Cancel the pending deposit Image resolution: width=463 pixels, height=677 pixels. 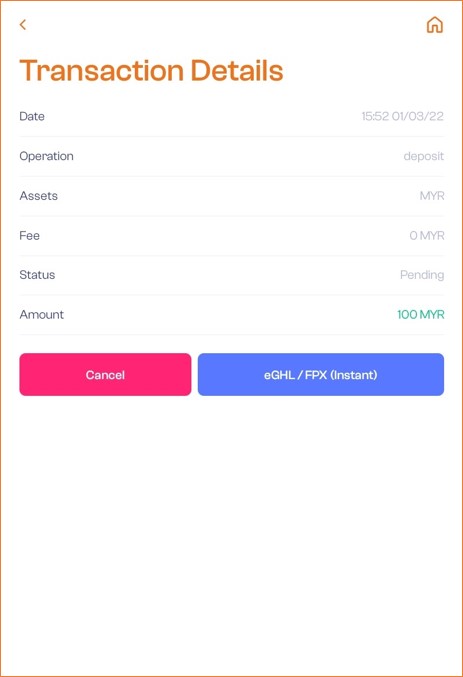(x=105, y=374)
